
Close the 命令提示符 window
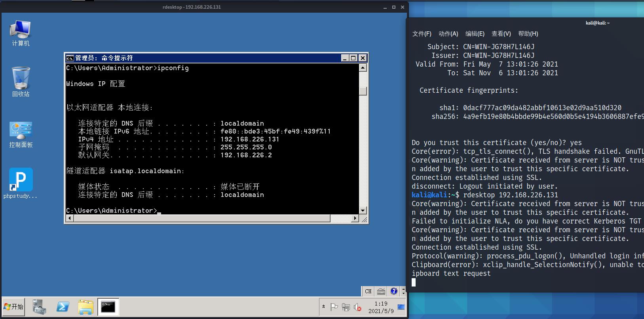pyautogui.click(x=363, y=58)
